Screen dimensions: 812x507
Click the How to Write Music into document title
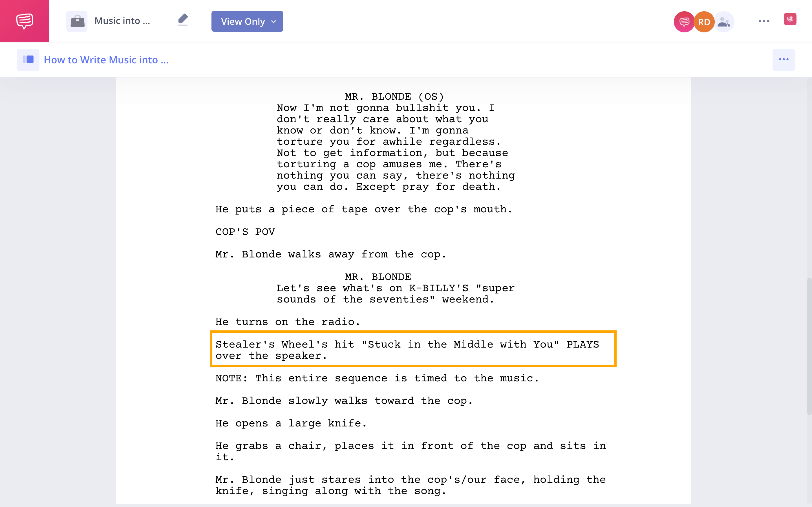[x=106, y=59]
